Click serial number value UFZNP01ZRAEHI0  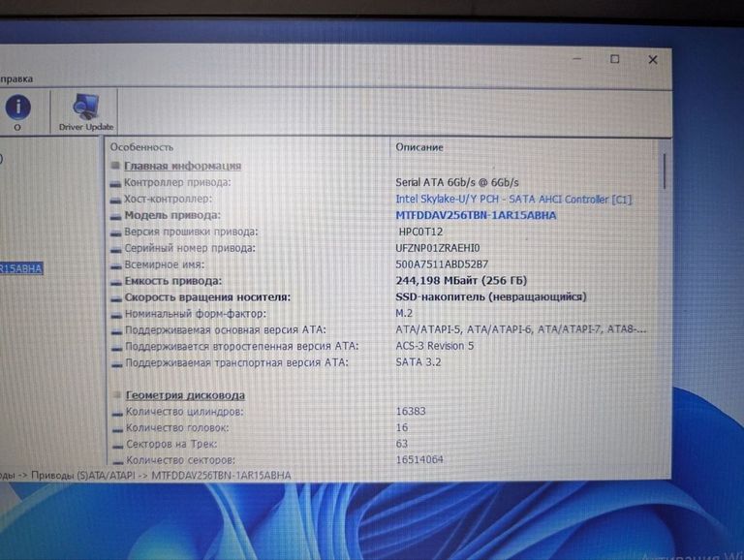[x=438, y=248]
